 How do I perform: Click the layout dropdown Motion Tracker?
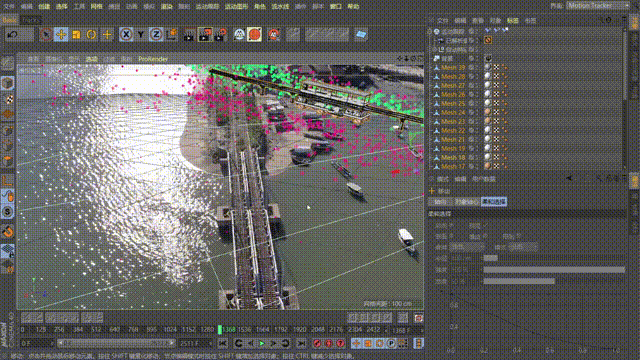click(x=598, y=6)
